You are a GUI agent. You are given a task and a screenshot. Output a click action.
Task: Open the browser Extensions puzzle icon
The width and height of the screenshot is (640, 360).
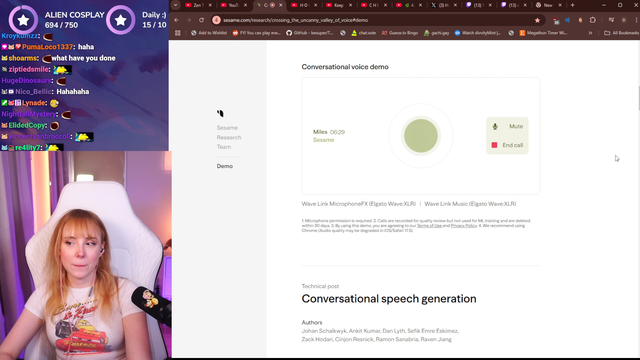pos(593,20)
